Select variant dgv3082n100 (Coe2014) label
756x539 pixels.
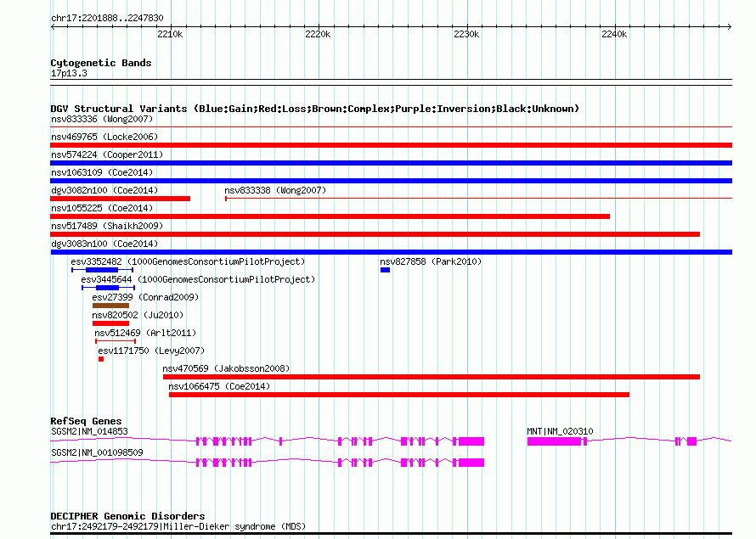point(104,190)
